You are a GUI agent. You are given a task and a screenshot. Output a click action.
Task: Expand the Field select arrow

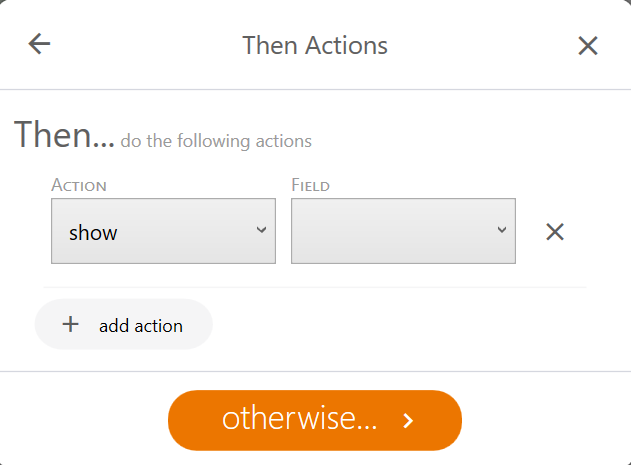click(x=501, y=230)
